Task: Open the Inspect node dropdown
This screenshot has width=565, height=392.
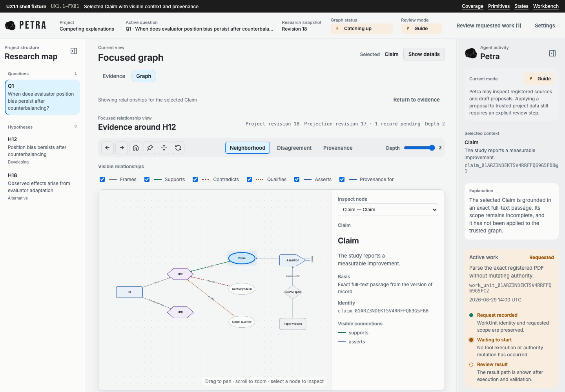Action: pyautogui.click(x=388, y=210)
